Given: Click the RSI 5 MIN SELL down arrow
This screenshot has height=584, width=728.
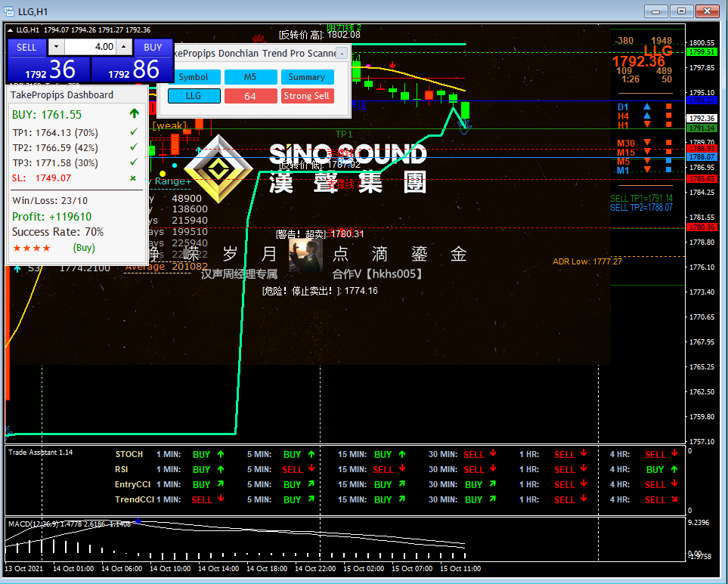Looking at the screenshot, I should 311,468.
